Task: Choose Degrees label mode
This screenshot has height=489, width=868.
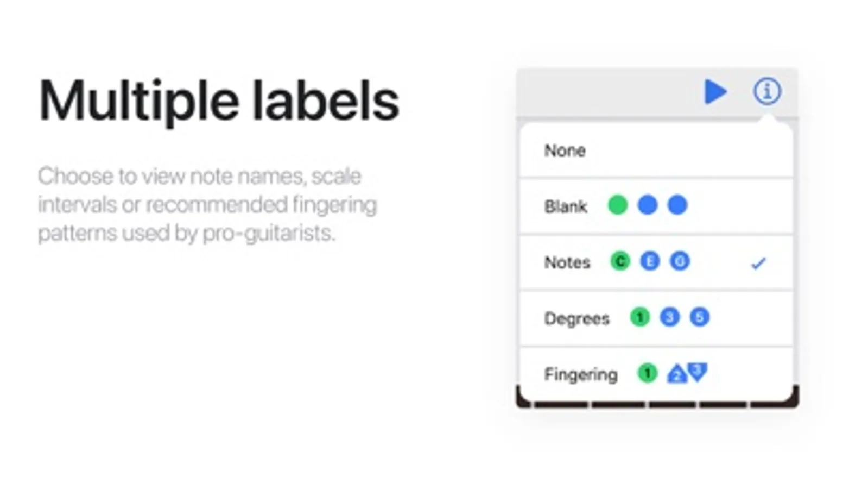Action: [576, 318]
